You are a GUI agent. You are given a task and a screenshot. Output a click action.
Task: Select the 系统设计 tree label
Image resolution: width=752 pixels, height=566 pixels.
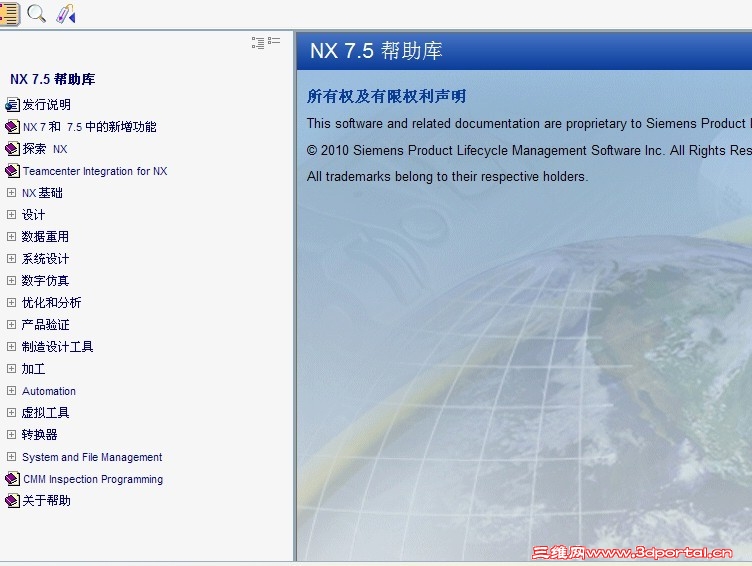45,259
